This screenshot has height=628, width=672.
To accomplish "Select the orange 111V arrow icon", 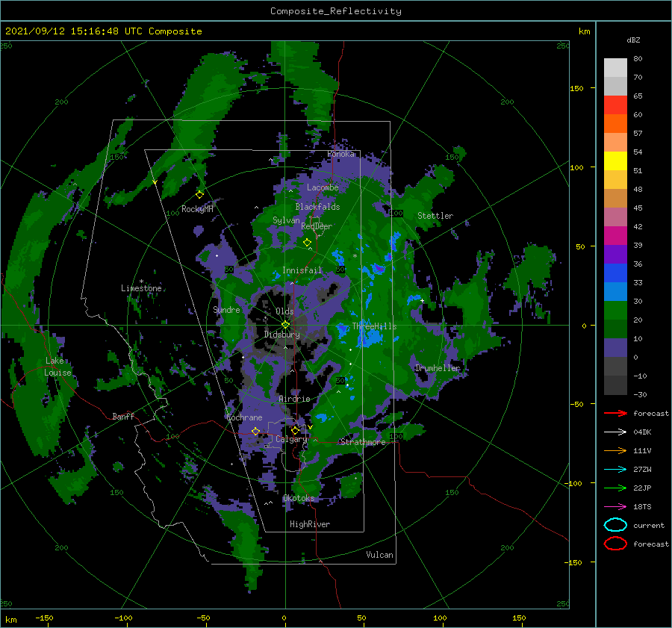I will (x=615, y=450).
